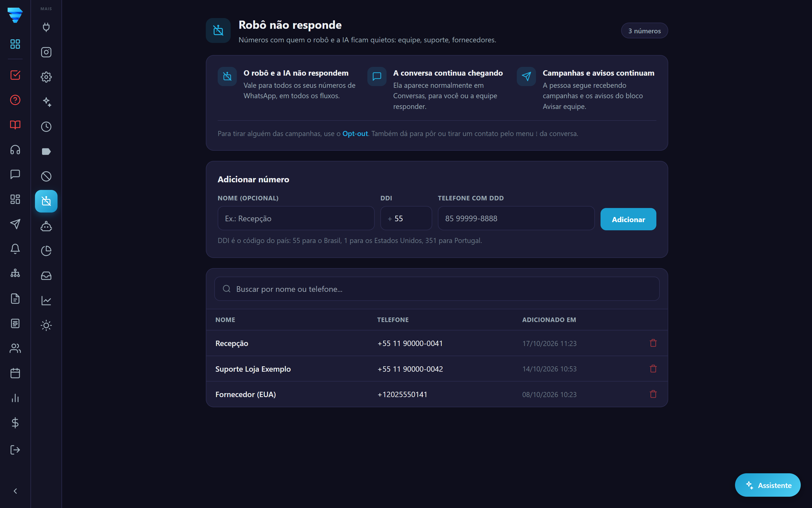Viewport: 812px width, 508px height.
Task: Open the chat bubble conversations icon in sidebar
Action: tap(15, 174)
